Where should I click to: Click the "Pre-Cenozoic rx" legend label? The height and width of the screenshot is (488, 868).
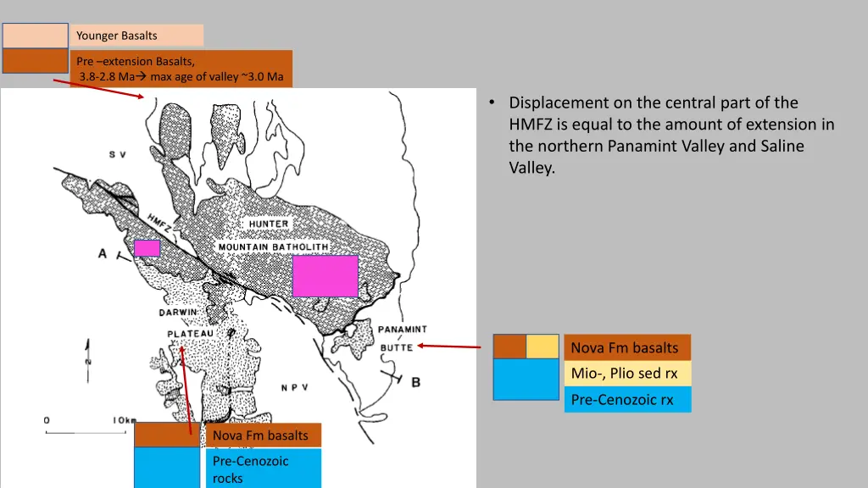pyautogui.click(x=627, y=400)
